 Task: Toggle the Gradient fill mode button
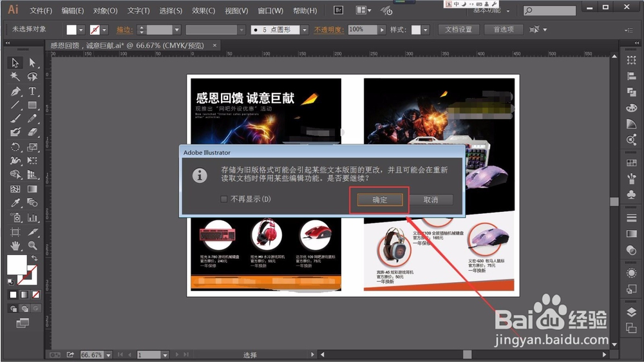click(x=24, y=294)
